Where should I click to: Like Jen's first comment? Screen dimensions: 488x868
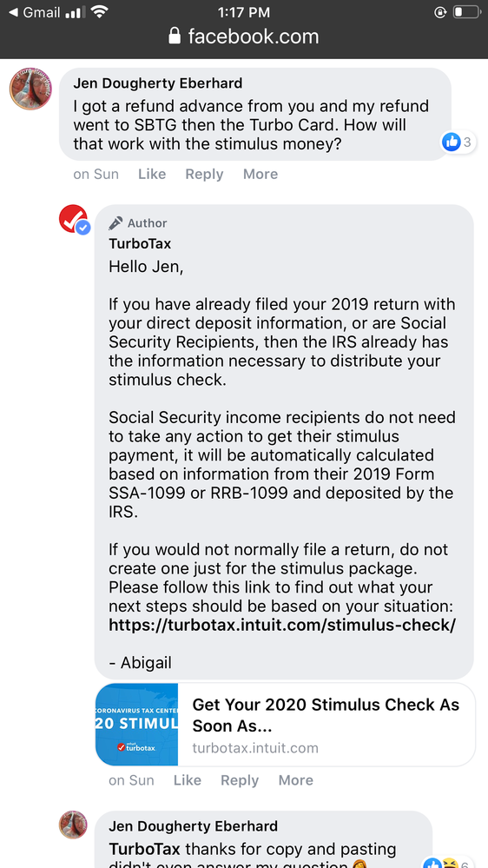[x=152, y=174]
